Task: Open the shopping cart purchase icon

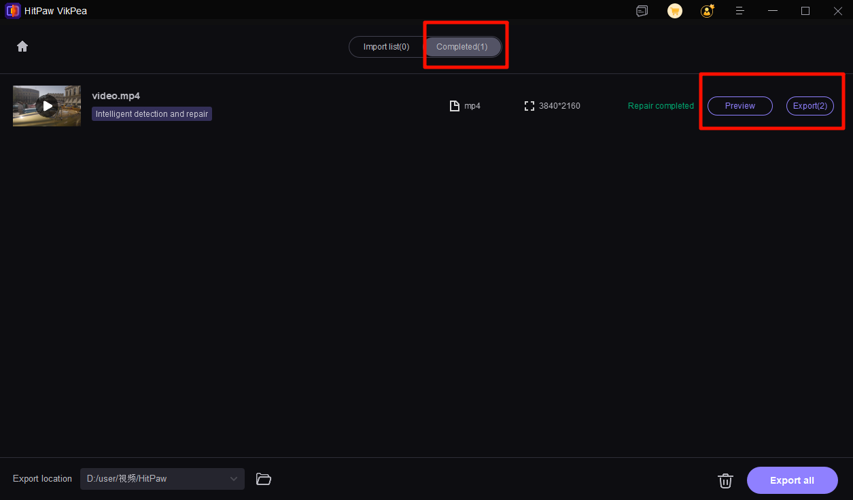Action: [675, 11]
